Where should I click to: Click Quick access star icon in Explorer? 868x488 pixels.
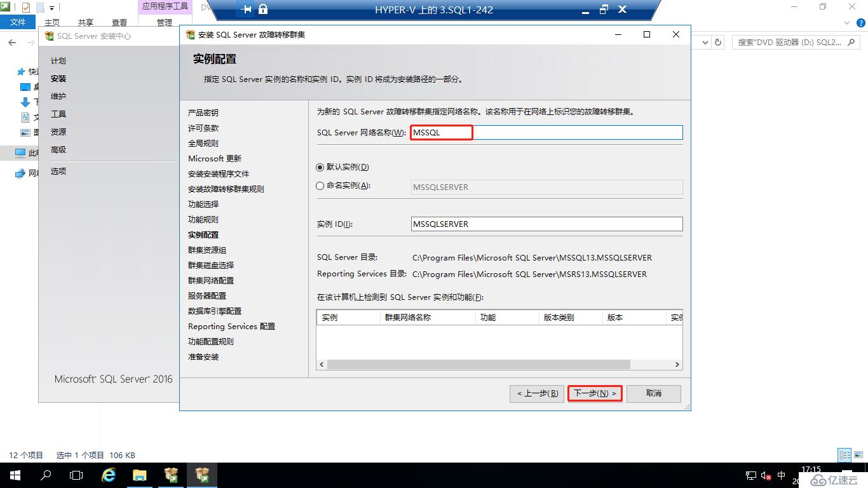click(x=22, y=72)
